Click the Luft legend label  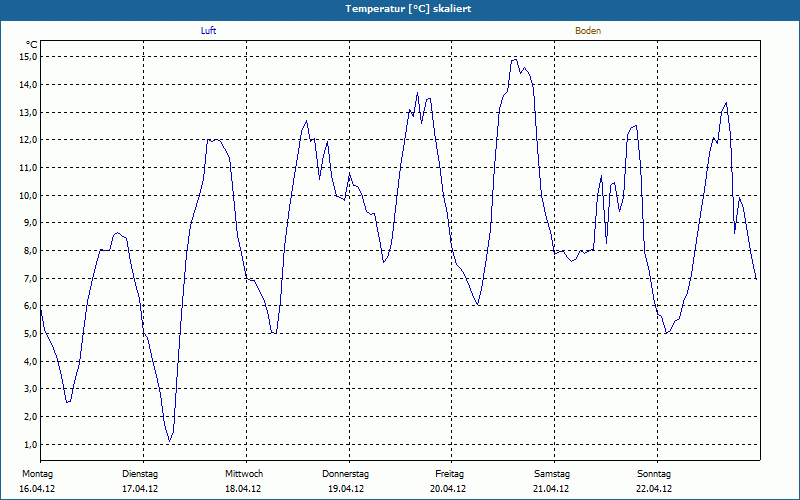click(208, 31)
